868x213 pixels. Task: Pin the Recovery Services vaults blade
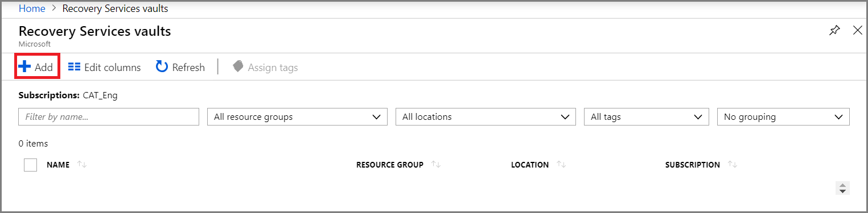(834, 31)
